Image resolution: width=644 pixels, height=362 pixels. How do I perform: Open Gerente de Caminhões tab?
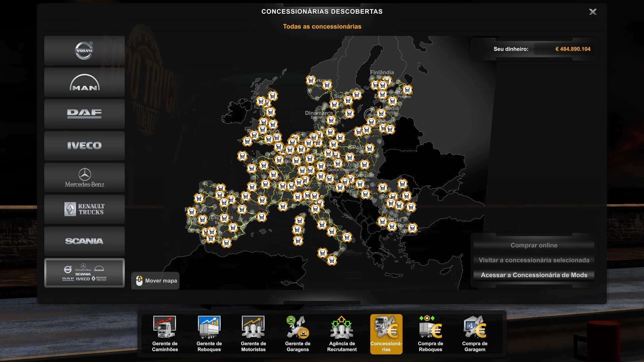click(165, 334)
